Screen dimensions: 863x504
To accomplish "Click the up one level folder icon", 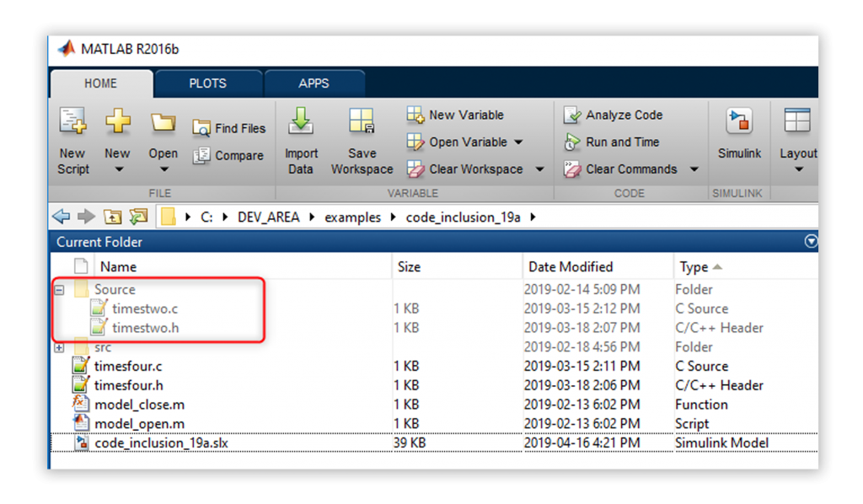I will pyautogui.click(x=112, y=217).
